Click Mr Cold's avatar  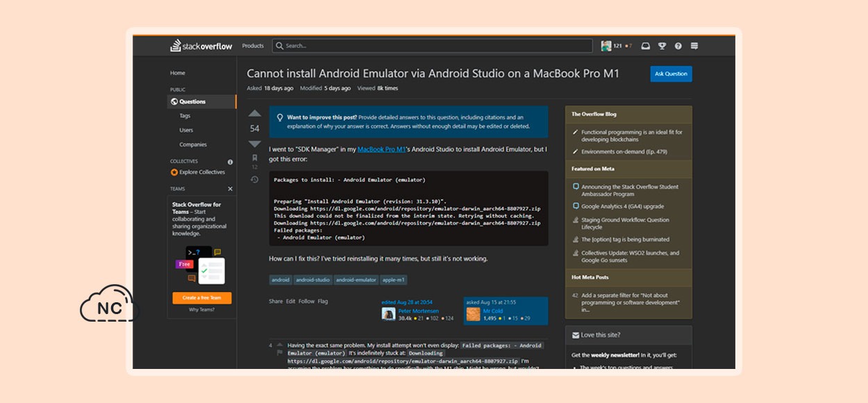474,314
